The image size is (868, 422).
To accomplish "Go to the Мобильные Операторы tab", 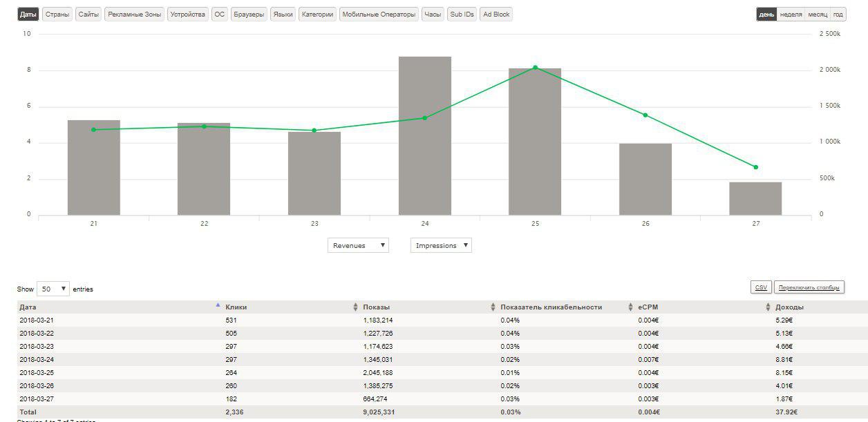I will pos(379,15).
